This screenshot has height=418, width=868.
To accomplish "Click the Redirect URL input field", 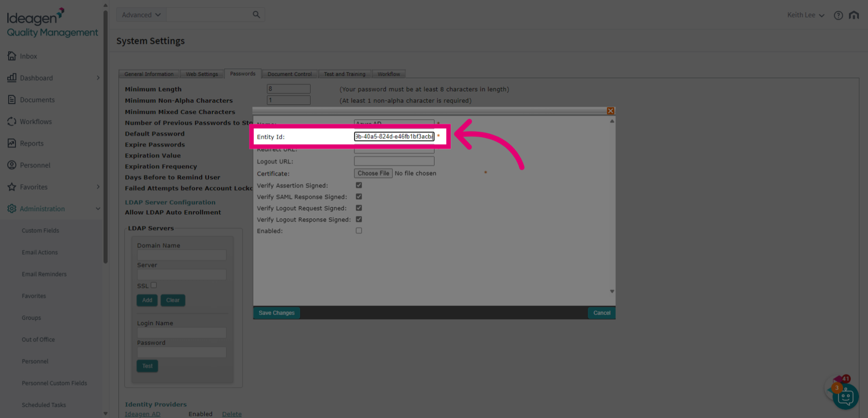I will (394, 150).
